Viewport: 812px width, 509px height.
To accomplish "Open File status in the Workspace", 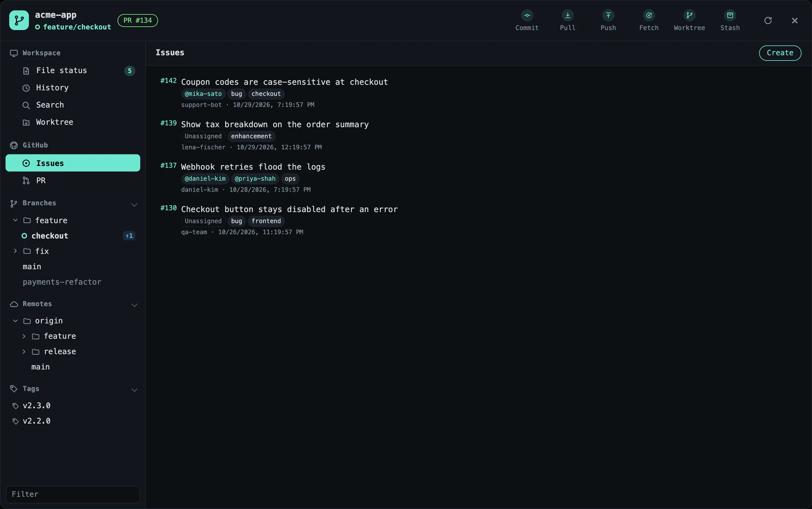I will click(x=73, y=70).
